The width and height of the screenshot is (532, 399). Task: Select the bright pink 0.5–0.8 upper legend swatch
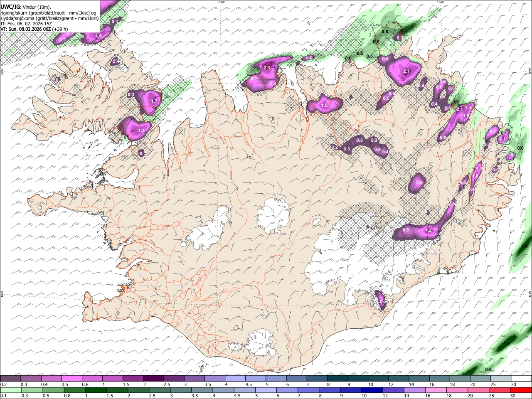tap(72, 378)
